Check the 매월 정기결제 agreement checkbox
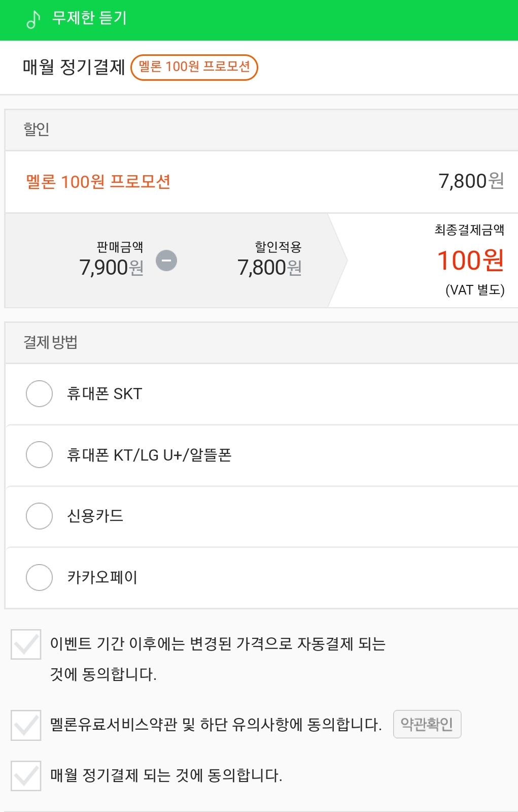 click(x=26, y=776)
